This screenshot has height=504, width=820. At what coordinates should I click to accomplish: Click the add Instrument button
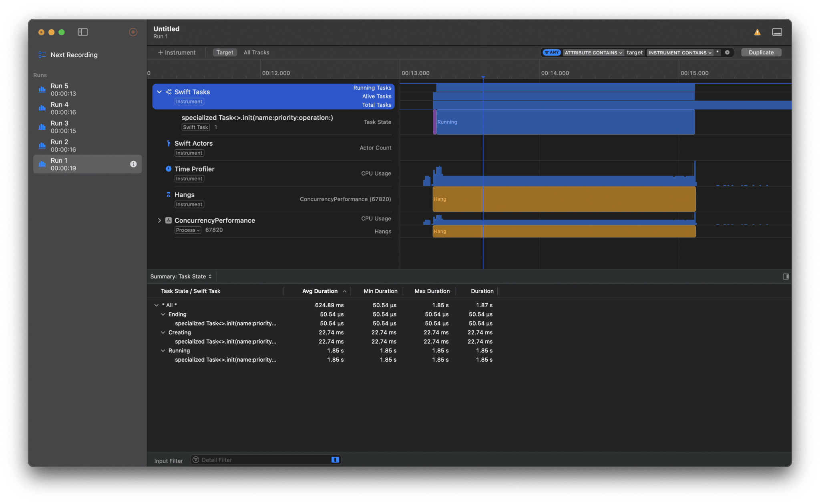tap(177, 52)
